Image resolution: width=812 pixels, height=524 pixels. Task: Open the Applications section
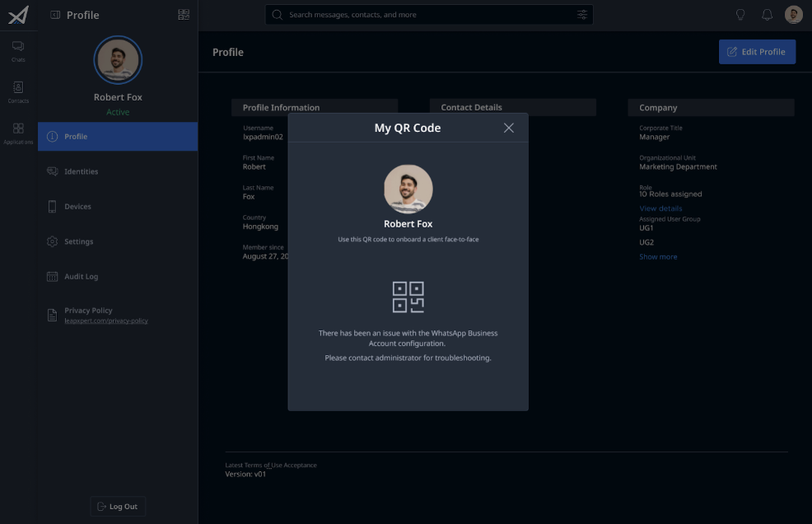(x=18, y=133)
